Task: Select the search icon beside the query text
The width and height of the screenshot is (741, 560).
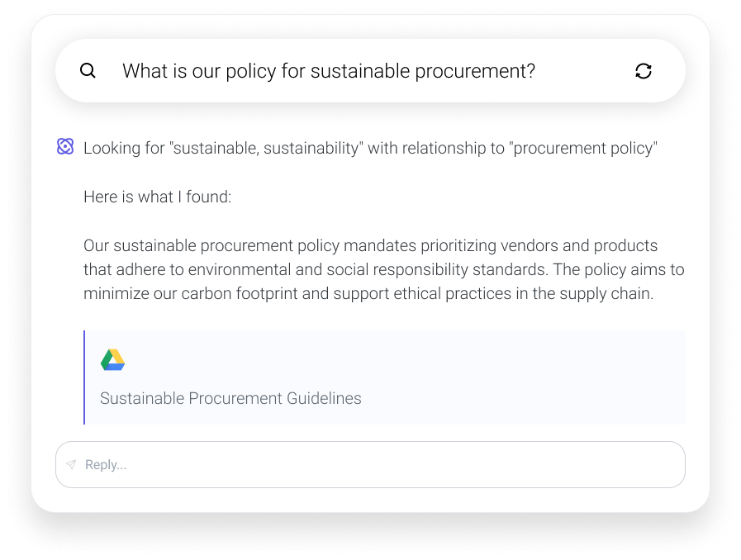Action: [x=88, y=71]
